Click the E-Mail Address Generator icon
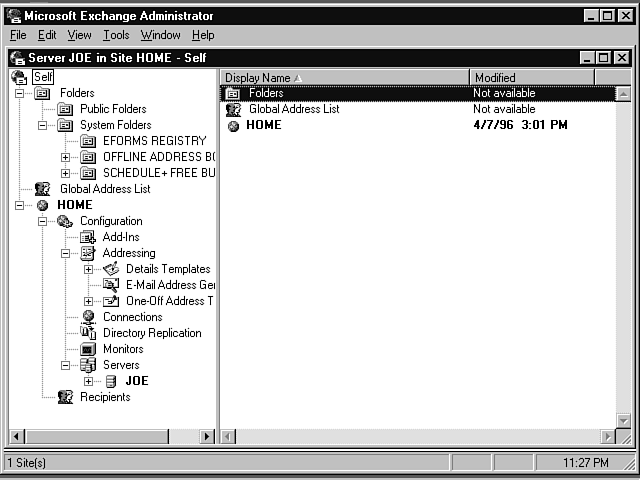This screenshot has width=640, height=480. (111, 285)
